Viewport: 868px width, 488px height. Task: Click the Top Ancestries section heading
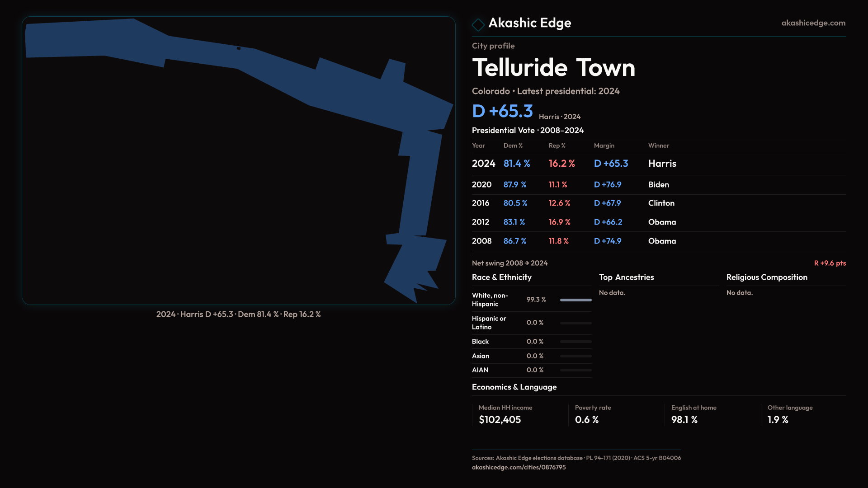626,277
